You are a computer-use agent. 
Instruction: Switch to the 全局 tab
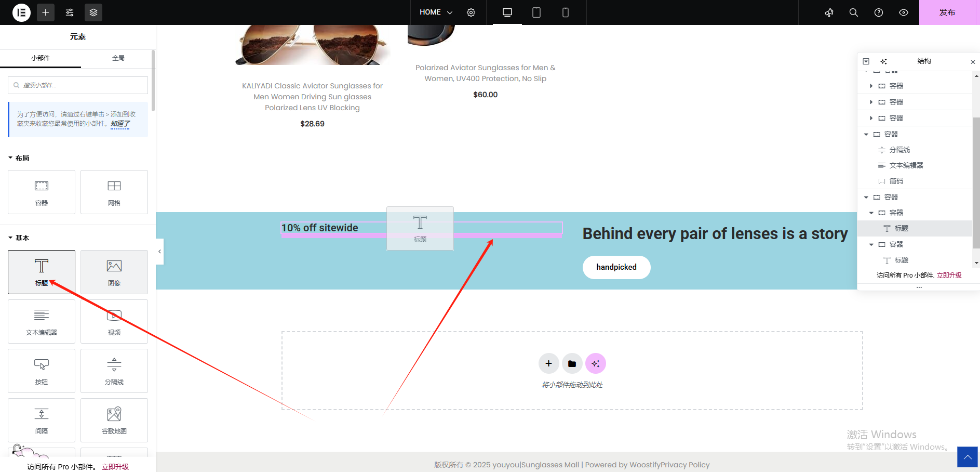click(x=118, y=58)
